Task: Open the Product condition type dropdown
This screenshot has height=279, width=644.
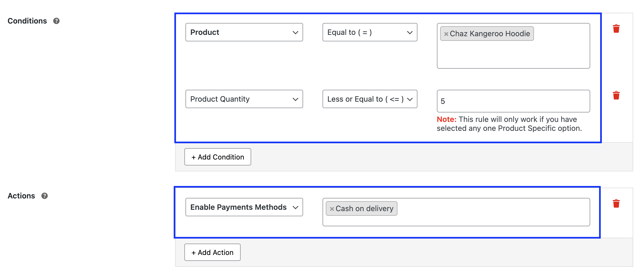Action: pyautogui.click(x=244, y=32)
